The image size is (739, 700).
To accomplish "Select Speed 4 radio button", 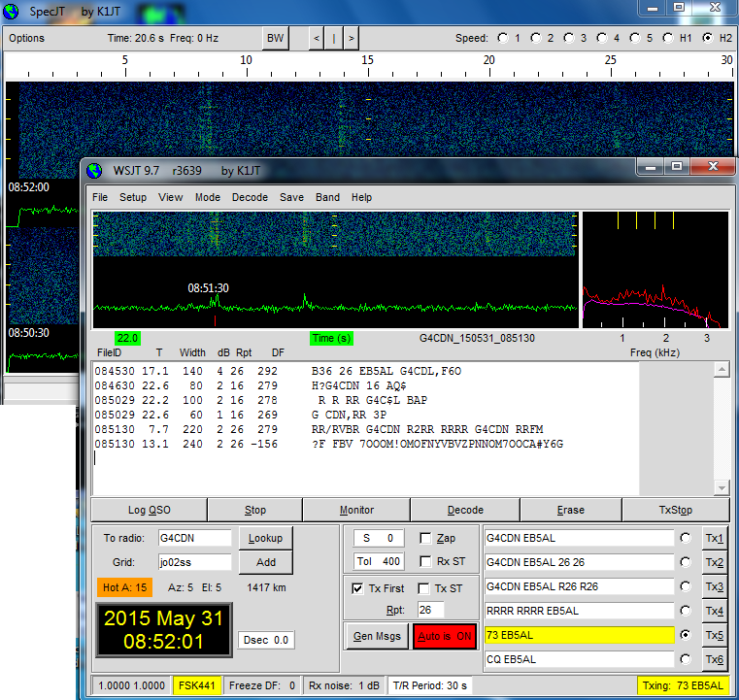I will click(x=602, y=38).
